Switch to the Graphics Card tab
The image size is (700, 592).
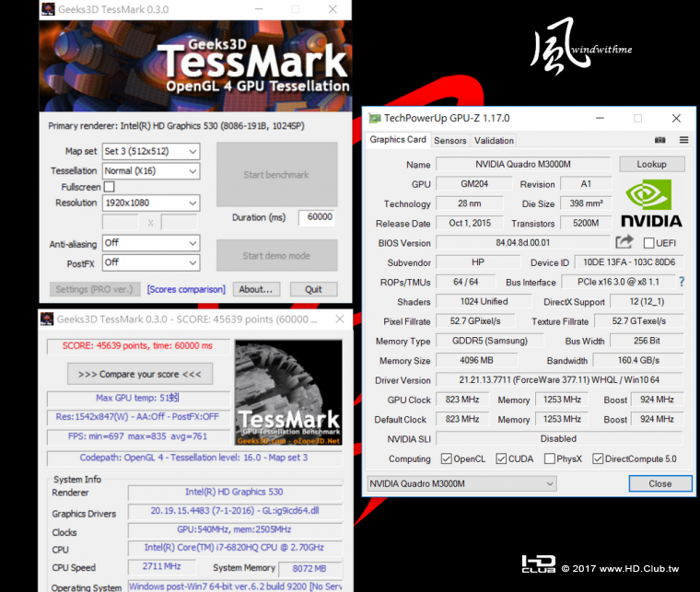click(x=398, y=140)
